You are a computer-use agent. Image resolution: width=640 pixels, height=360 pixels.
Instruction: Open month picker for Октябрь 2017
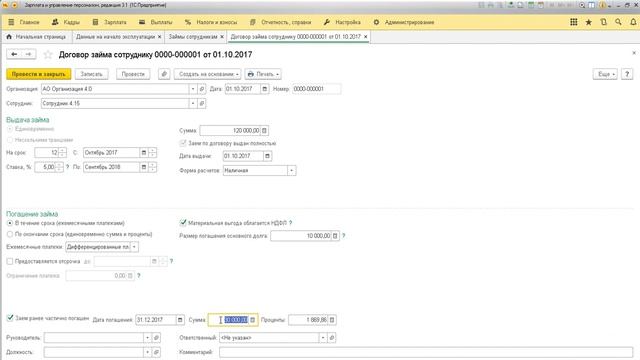144,153
